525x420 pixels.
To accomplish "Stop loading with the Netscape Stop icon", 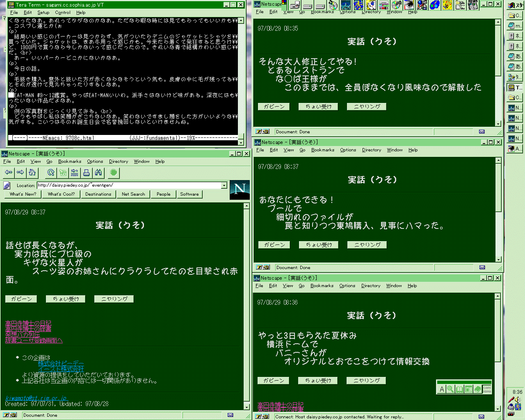I will 114,173.
